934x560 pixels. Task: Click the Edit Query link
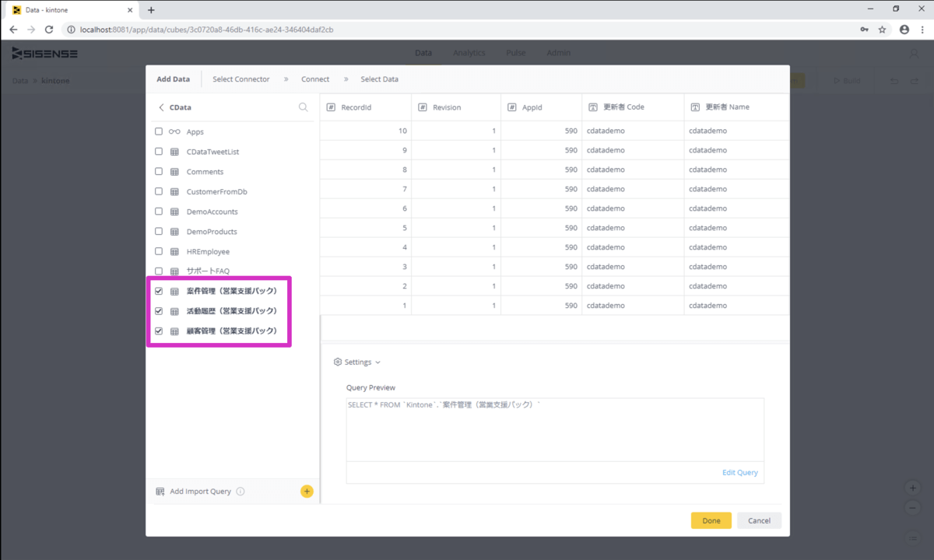pos(740,473)
